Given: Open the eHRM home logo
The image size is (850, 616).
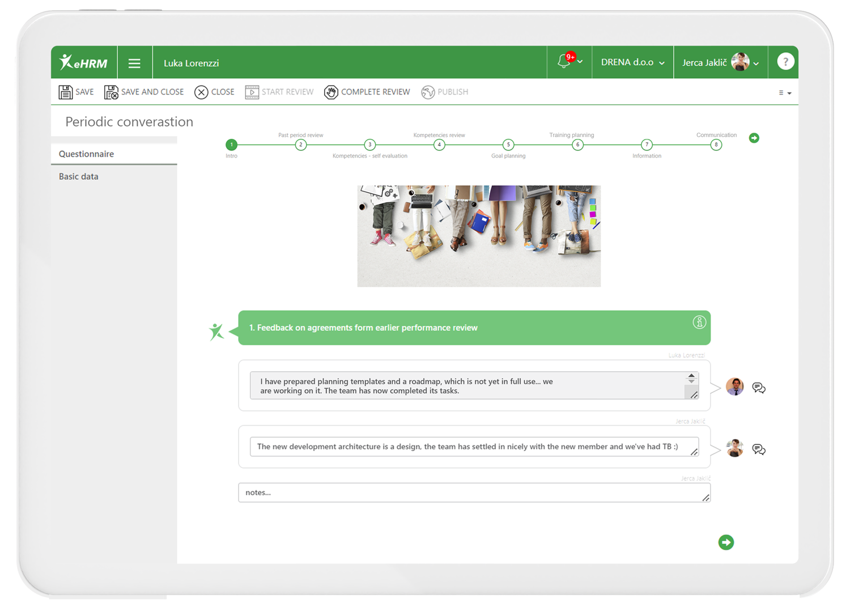Looking at the screenshot, I should click(83, 62).
